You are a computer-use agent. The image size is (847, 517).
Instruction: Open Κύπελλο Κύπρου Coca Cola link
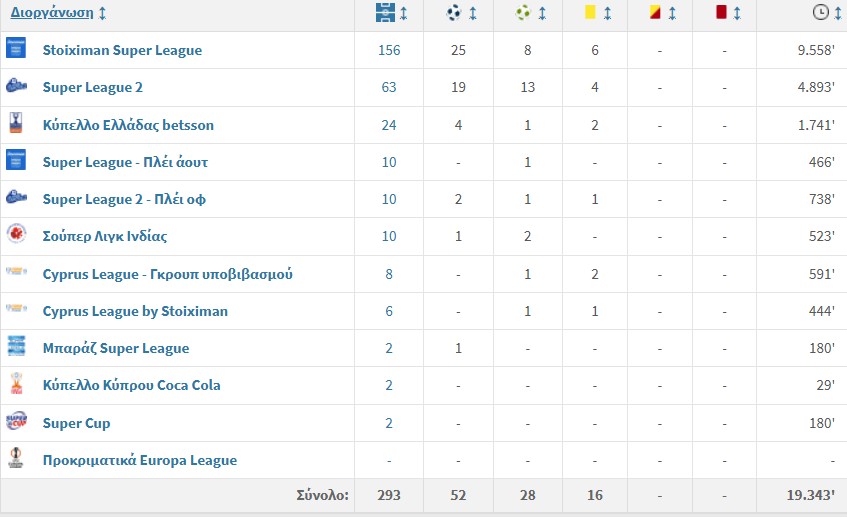click(131, 385)
